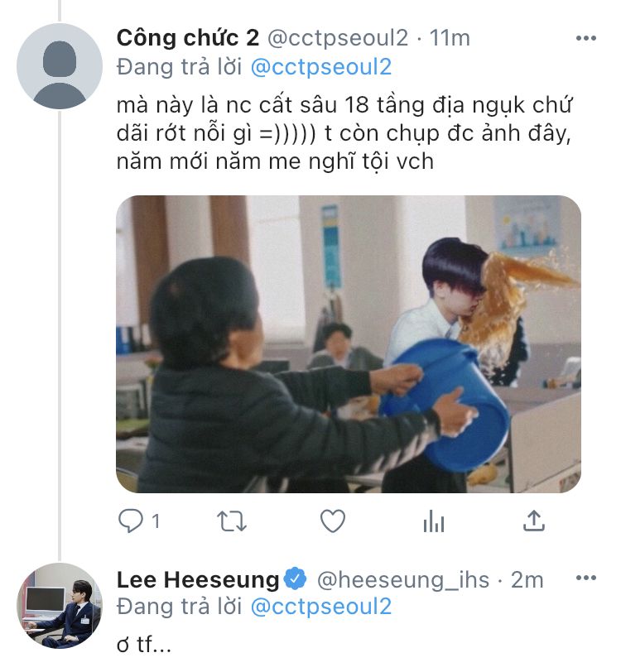Click the blue verified badge
The image size is (621, 672).
click(296, 578)
